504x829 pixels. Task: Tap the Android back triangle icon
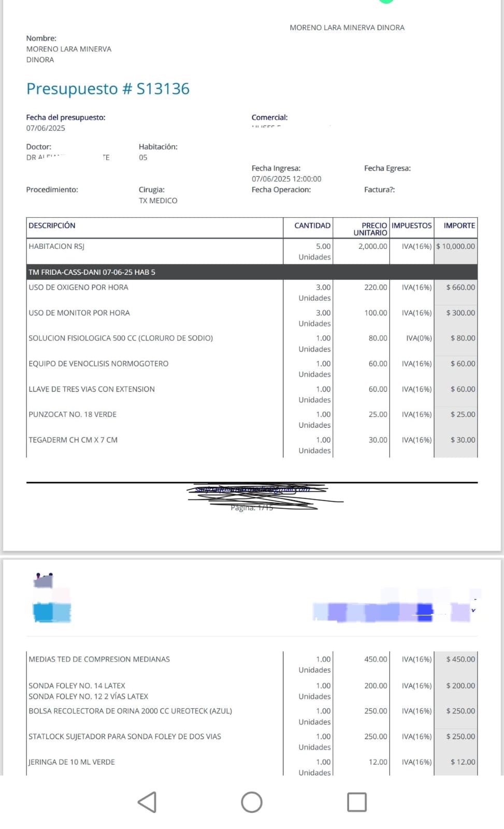[148, 802]
